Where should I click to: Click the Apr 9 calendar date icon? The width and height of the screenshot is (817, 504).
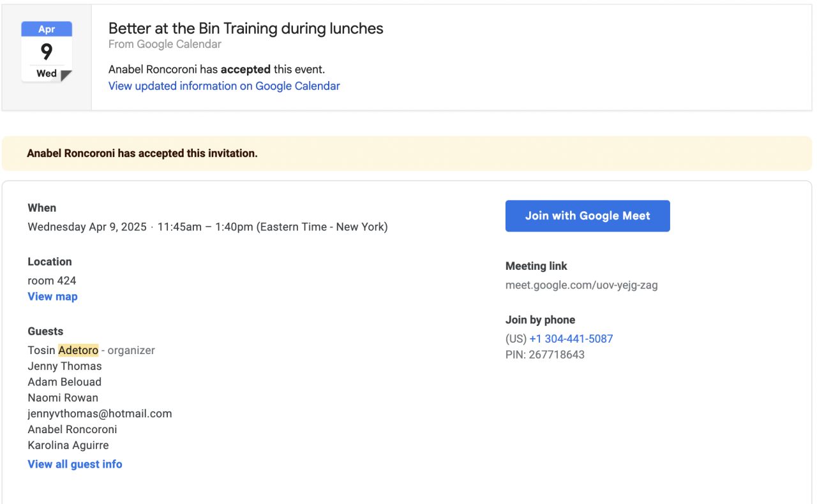tap(46, 51)
